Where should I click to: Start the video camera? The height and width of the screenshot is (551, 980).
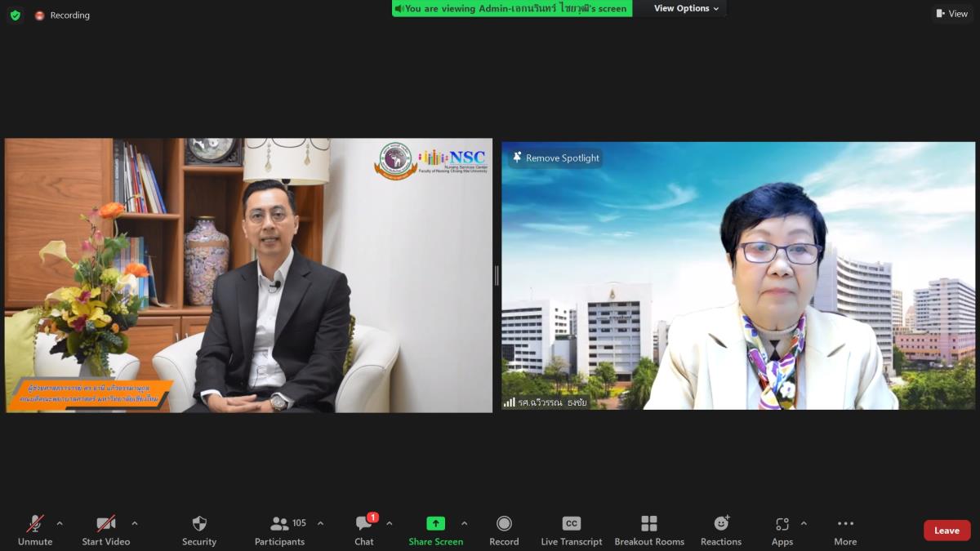pyautogui.click(x=106, y=531)
